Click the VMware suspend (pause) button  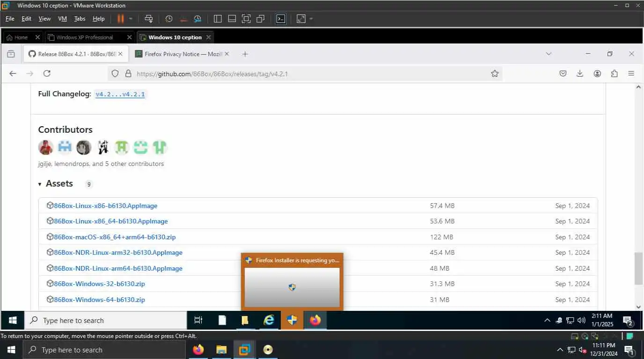pyautogui.click(x=120, y=19)
